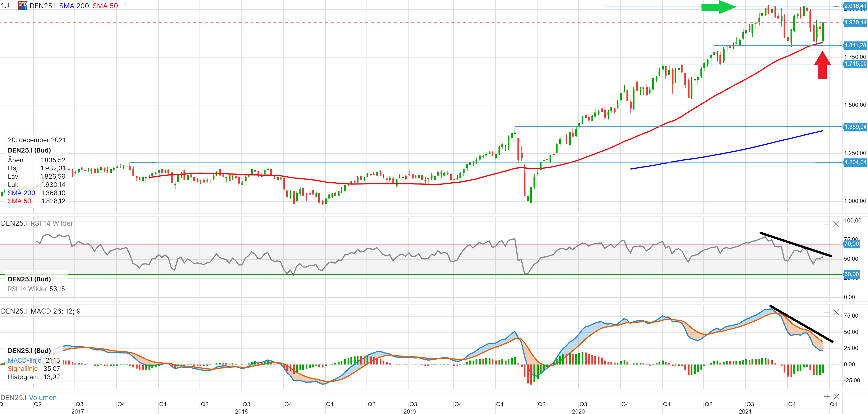The width and height of the screenshot is (868, 414).
Task: Expand the Volumen panel with plus icon
Action: [827, 397]
